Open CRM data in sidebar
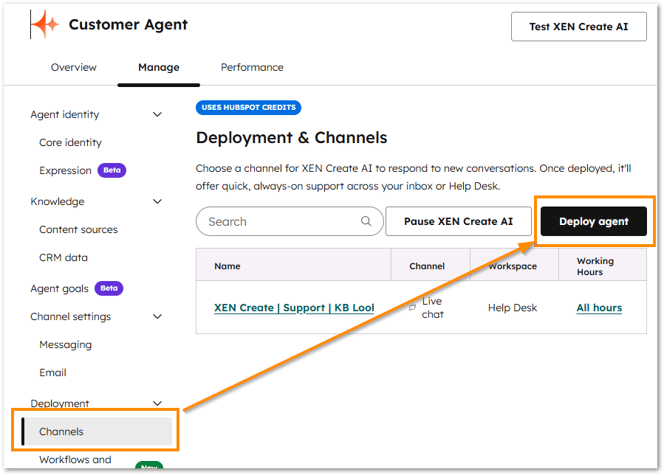This screenshot has height=475, width=664. (64, 257)
